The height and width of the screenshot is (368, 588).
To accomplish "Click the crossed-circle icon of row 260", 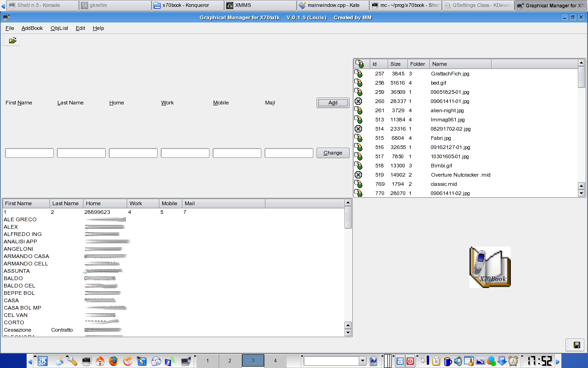I will pos(358,101).
